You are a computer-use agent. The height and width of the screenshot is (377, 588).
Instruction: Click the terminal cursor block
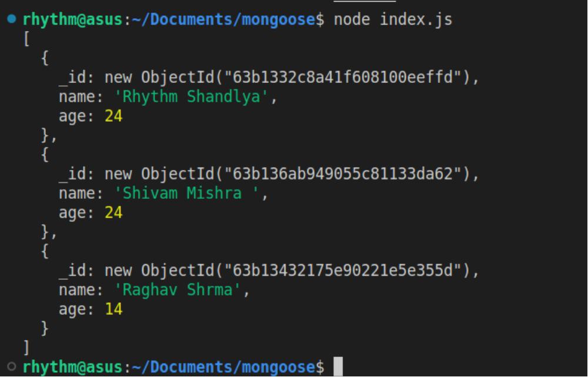(x=338, y=366)
